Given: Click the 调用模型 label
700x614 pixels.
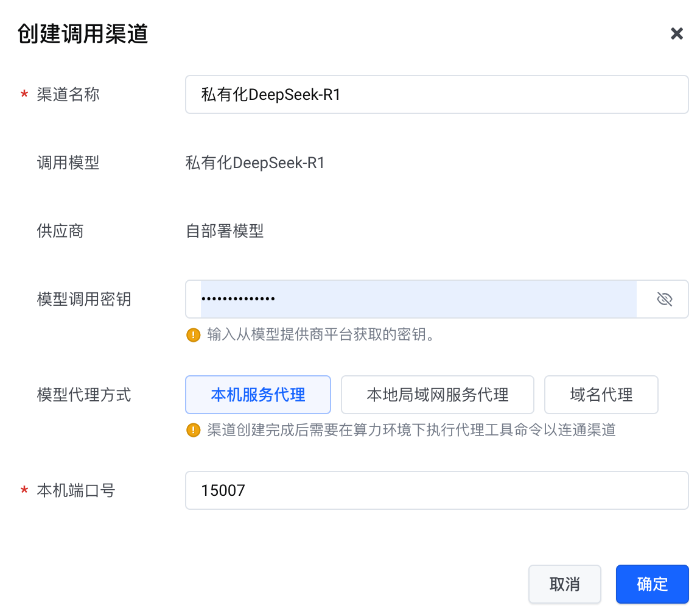Looking at the screenshot, I should [x=68, y=163].
